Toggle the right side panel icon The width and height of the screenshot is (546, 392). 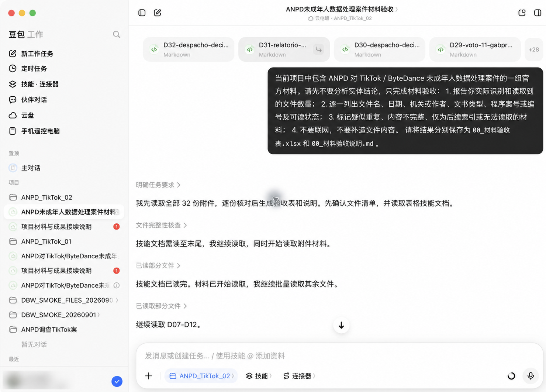[x=538, y=13]
